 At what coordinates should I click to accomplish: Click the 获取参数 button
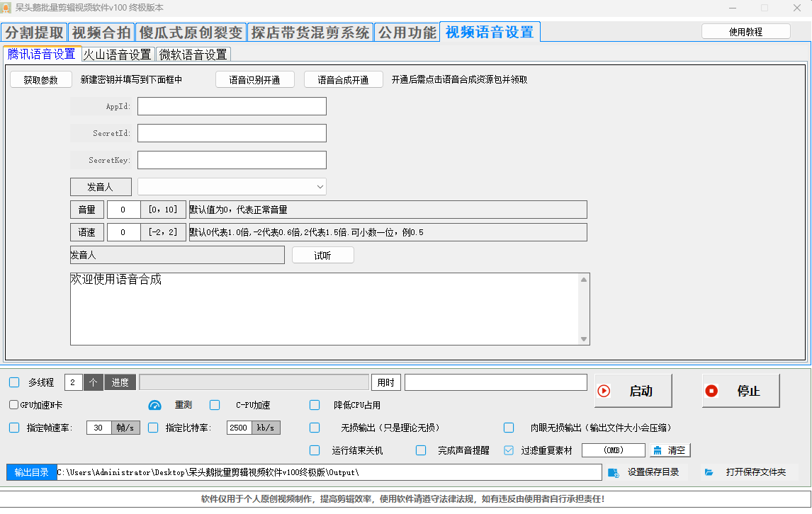click(x=41, y=80)
